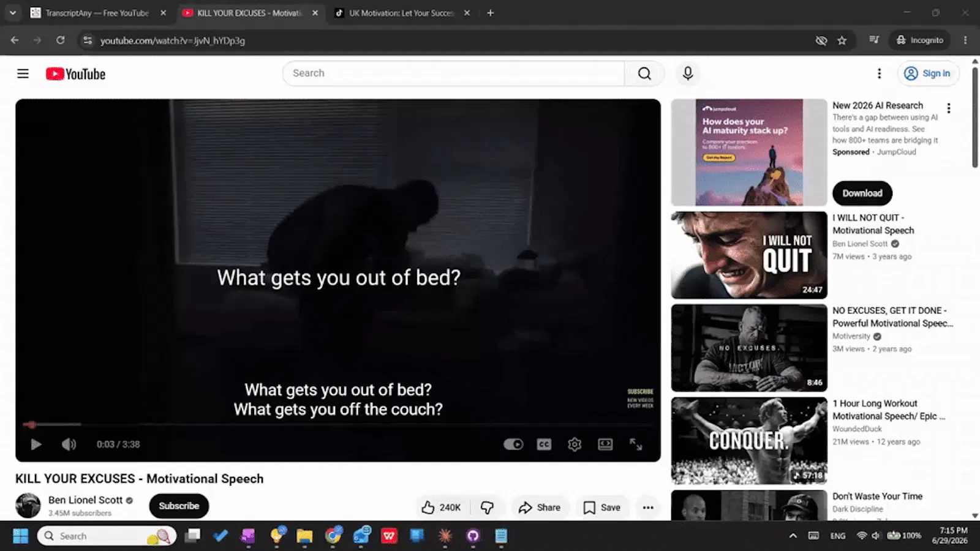
Task: Open Don't Waste Your Time video title
Action: [877, 497]
